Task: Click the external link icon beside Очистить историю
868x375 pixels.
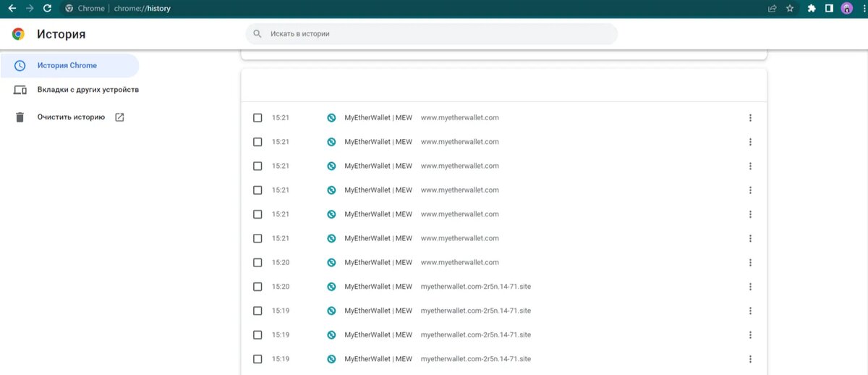Action: 119,117
